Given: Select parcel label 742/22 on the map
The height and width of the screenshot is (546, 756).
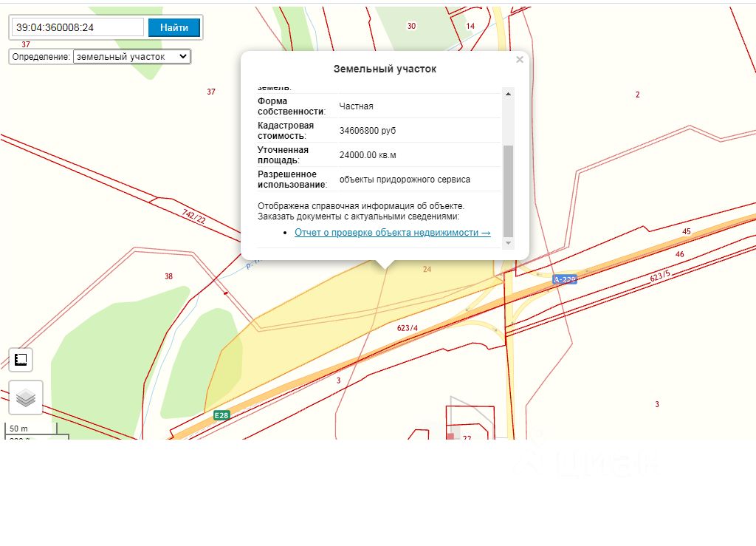Looking at the screenshot, I should (194, 216).
